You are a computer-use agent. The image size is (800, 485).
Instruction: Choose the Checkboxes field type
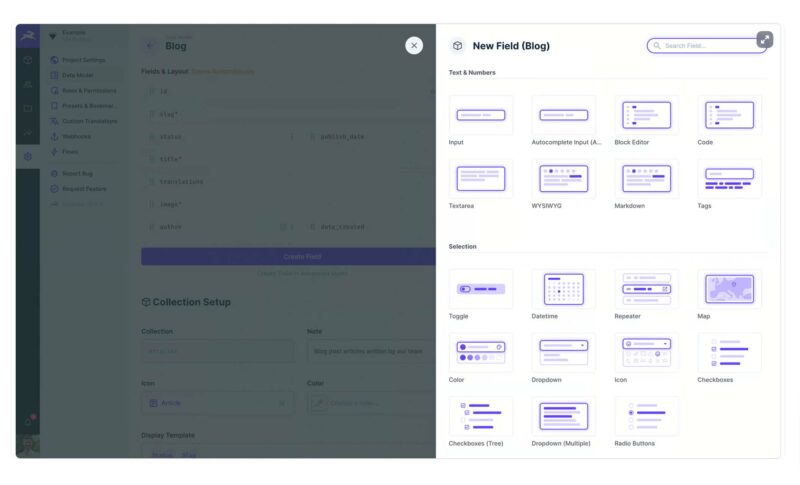click(729, 352)
